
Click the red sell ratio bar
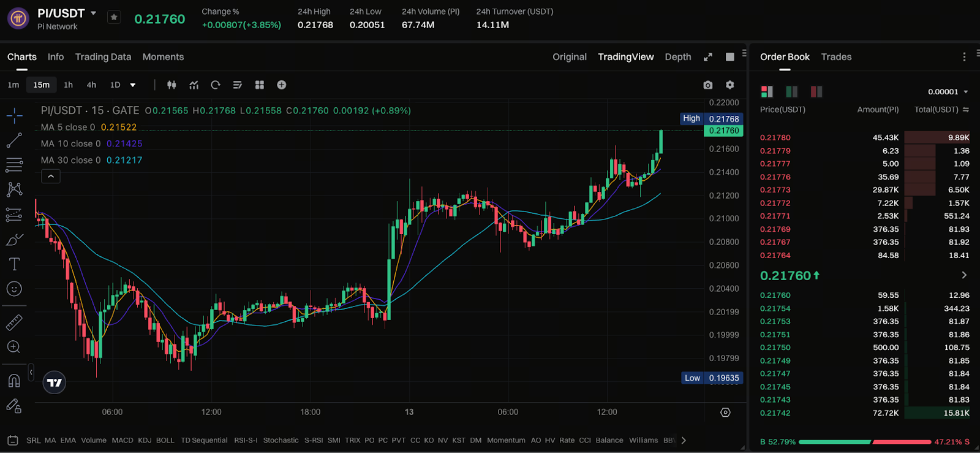click(902, 442)
